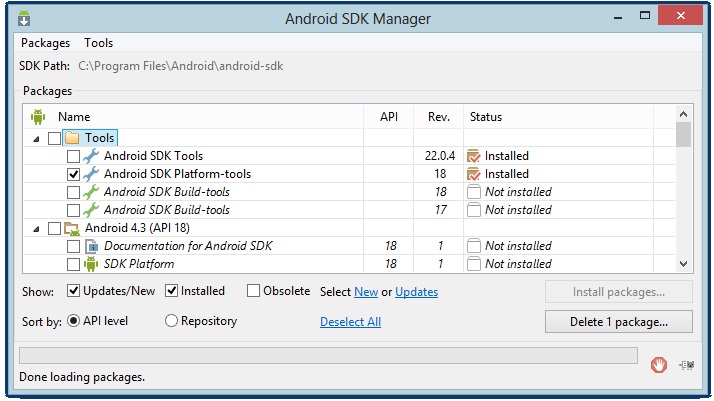Viewport: 714px width, 401px height.
Task: Click the Android SDK Tools wrench icon
Action: (x=91, y=156)
